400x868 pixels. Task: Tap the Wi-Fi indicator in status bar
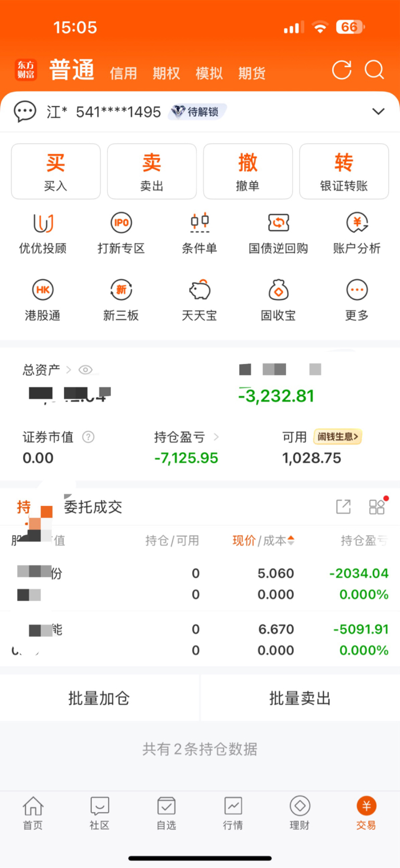point(320,27)
